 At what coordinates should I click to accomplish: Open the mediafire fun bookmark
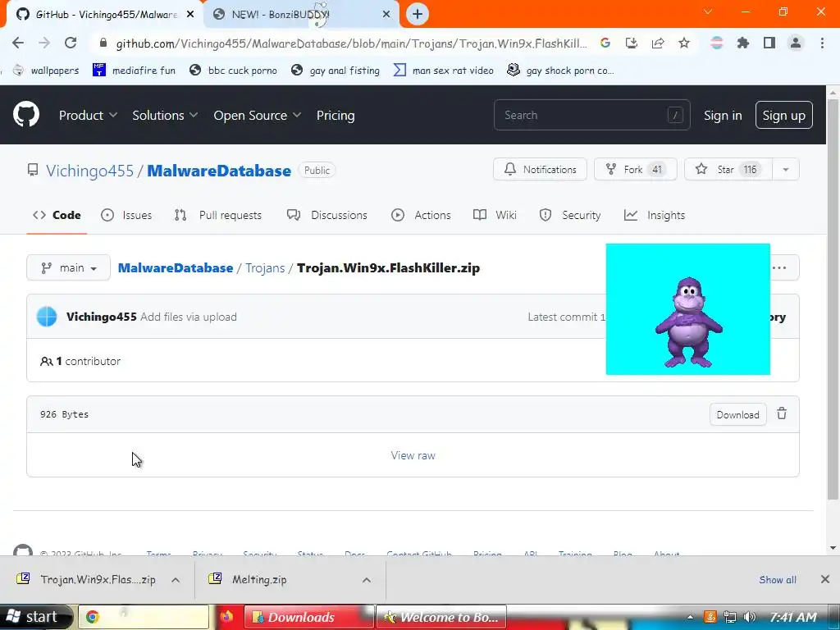pos(134,71)
